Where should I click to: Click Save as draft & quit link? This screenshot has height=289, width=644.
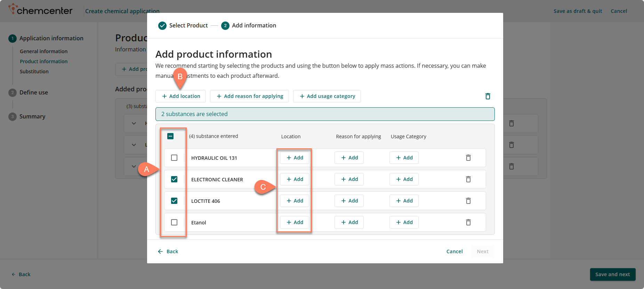click(578, 11)
